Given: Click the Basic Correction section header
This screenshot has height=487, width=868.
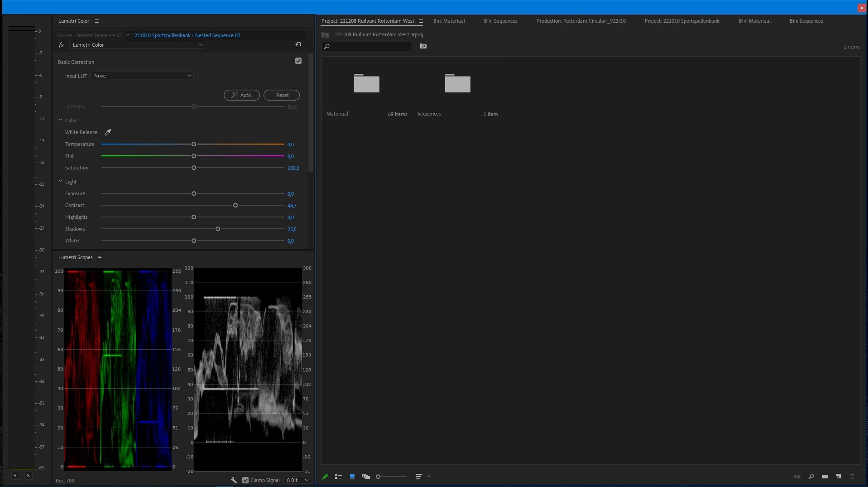Looking at the screenshot, I should pyautogui.click(x=76, y=62).
